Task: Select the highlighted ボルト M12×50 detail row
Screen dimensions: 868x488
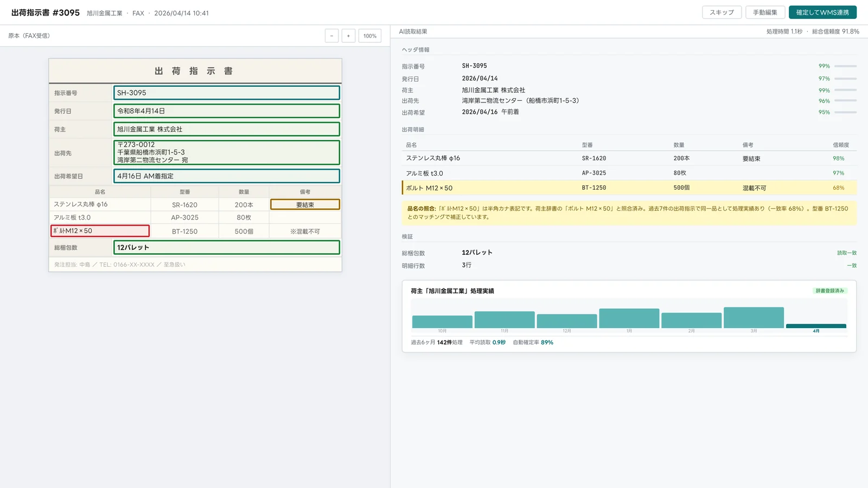Action: 629,188
